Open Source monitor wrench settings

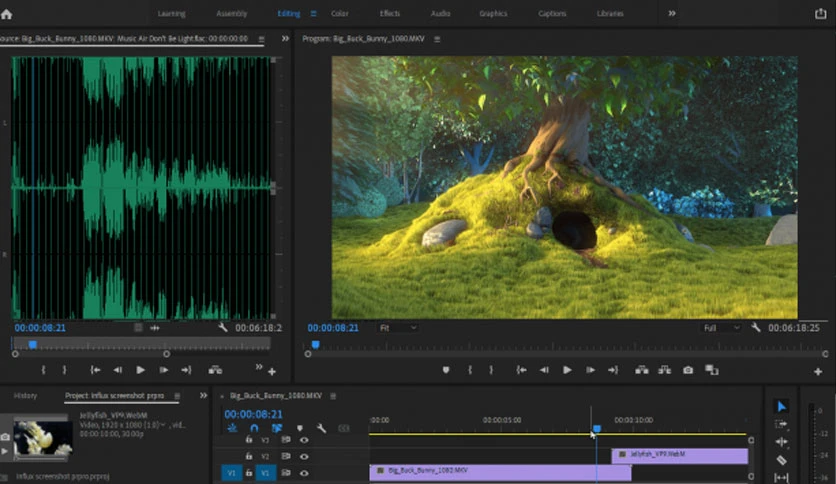[223, 327]
